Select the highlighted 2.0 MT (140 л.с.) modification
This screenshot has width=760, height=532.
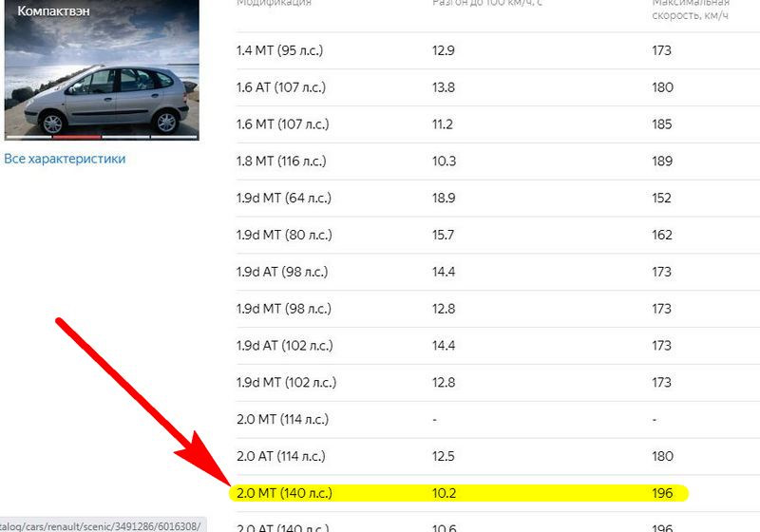[284, 493]
